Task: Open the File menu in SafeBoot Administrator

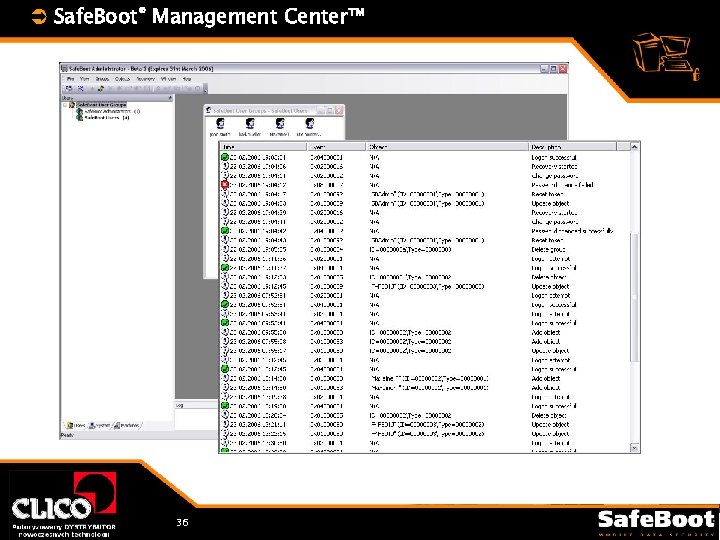Action: (x=70, y=79)
